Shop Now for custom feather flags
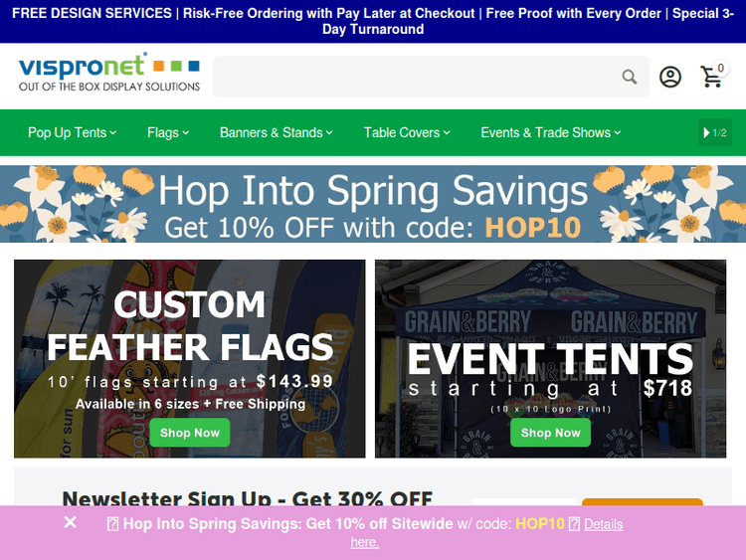This screenshot has width=746, height=560. tap(190, 433)
